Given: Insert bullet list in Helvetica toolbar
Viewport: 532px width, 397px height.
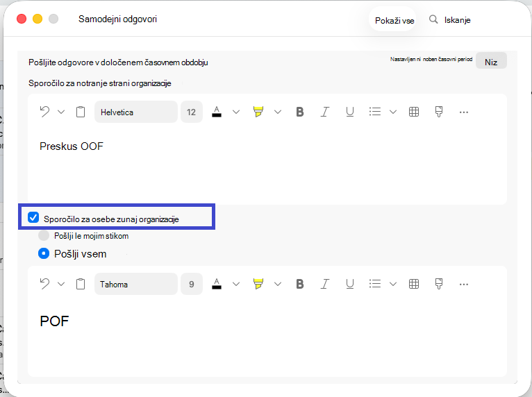Looking at the screenshot, I should pos(374,112).
